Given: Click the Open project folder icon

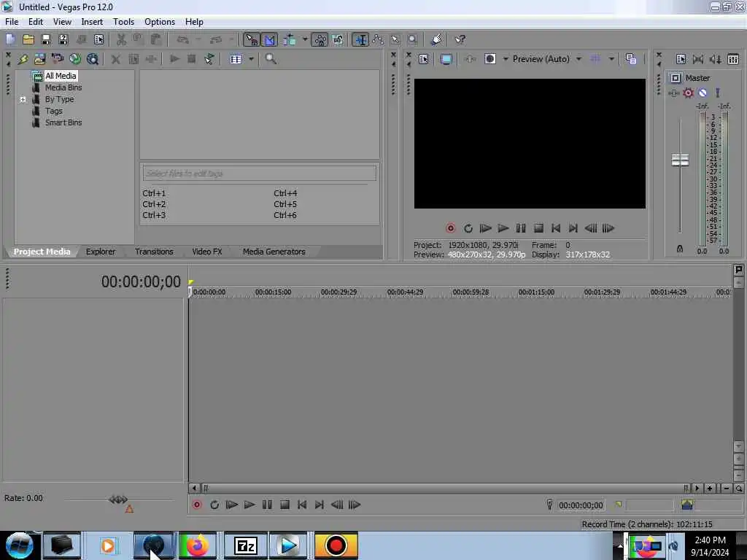Looking at the screenshot, I should coord(28,39).
